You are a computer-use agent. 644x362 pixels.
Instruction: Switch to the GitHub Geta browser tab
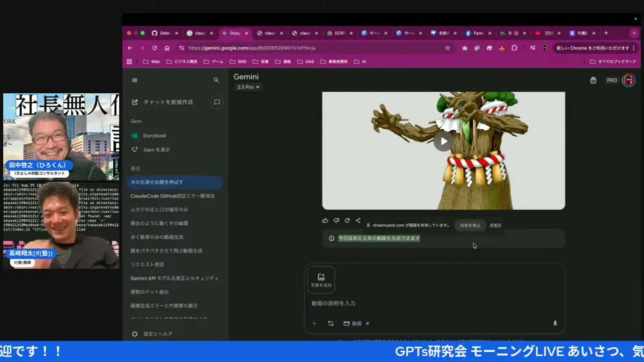tap(165, 33)
